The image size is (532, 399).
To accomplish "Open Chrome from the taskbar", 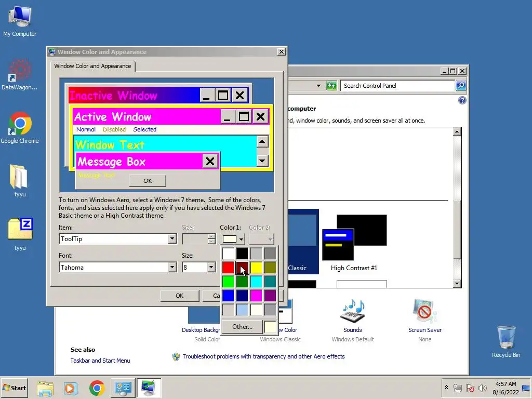I will pos(97,388).
